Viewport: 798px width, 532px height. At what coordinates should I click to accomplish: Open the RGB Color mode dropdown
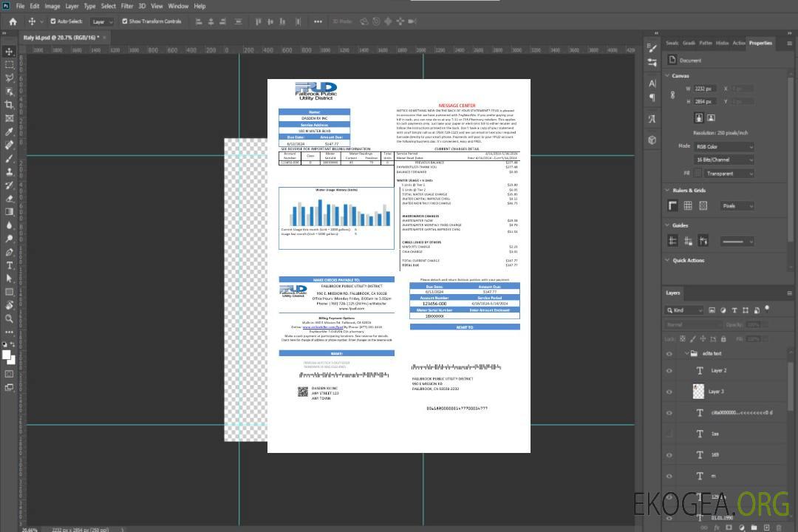(x=723, y=146)
